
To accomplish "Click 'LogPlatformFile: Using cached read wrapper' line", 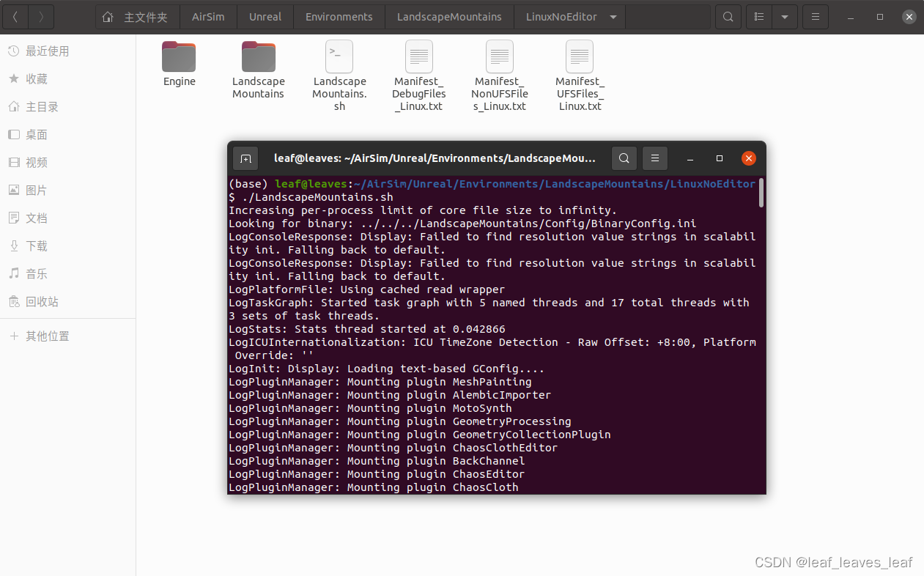I will point(367,289).
